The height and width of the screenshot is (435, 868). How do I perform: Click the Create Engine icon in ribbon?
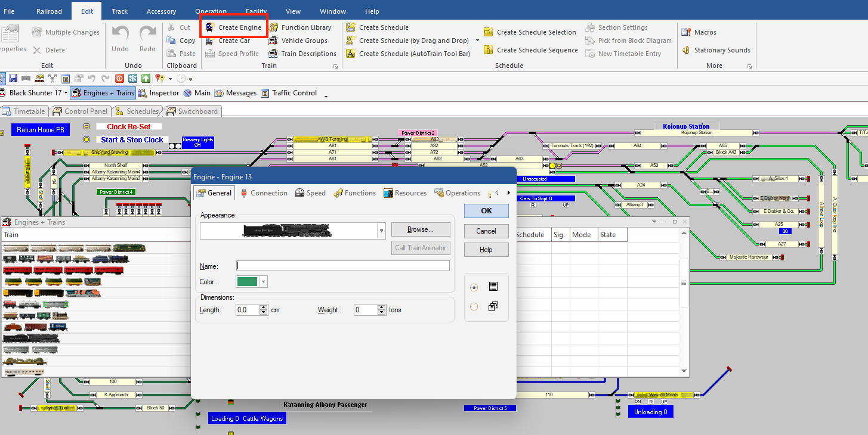211,27
